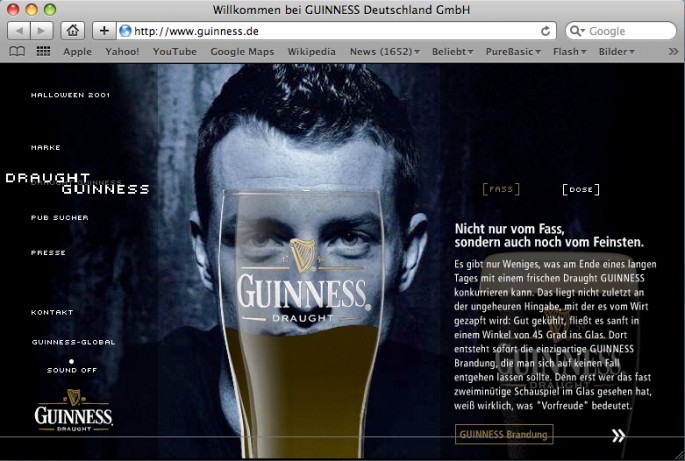
Task: Close the Safari window with red button
Action: click(x=13, y=9)
